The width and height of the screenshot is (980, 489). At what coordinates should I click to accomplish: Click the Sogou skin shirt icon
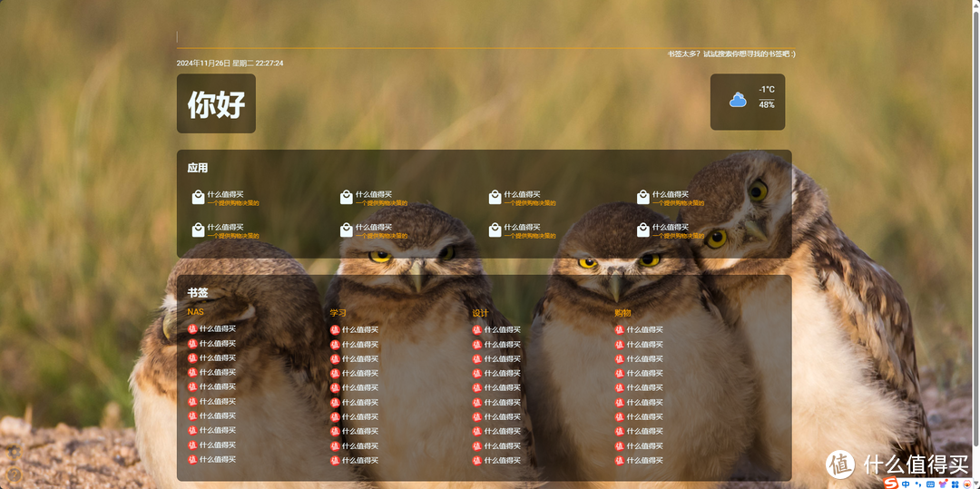[943, 484]
